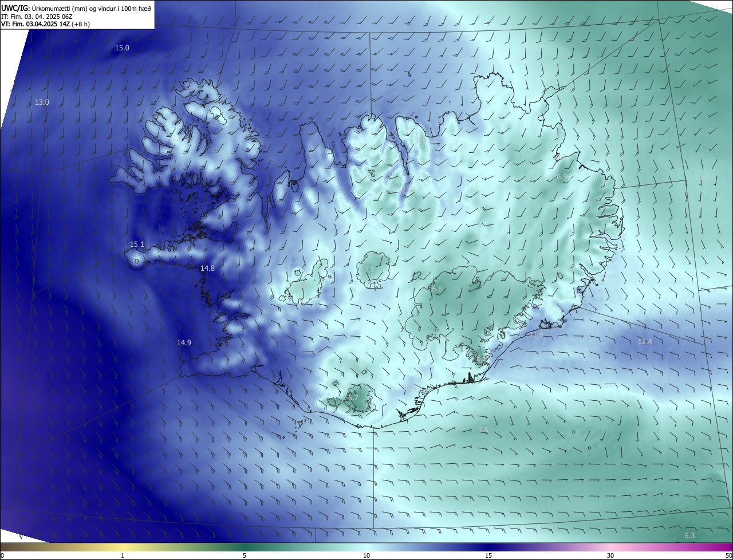Click the 10 tick on the color scale

coord(366,556)
